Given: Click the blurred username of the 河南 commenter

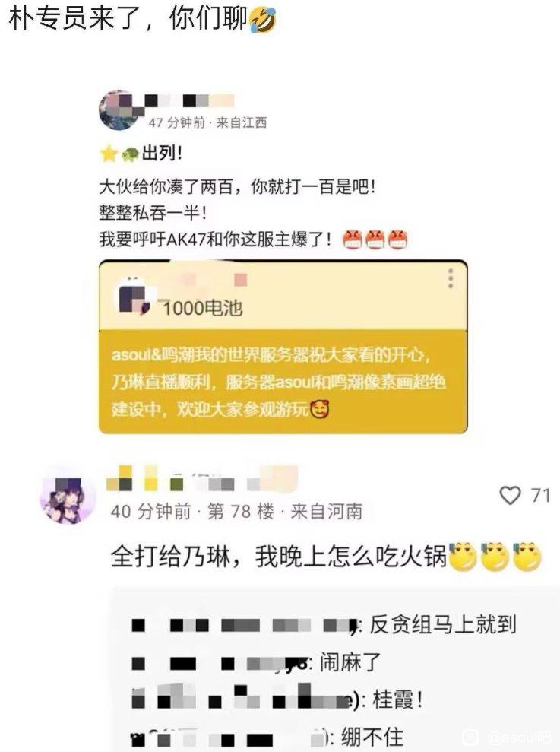Looking at the screenshot, I should (x=202, y=478).
